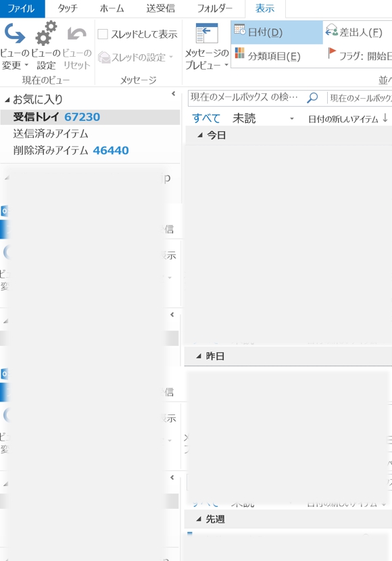392x561 pixels.
Task: Click the search magnifier icon
Action: point(312,97)
